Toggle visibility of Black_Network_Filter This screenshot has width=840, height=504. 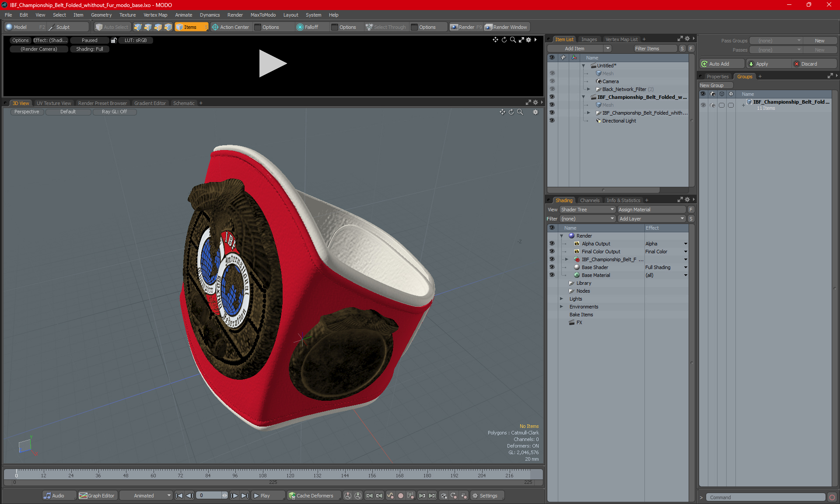[x=552, y=89]
